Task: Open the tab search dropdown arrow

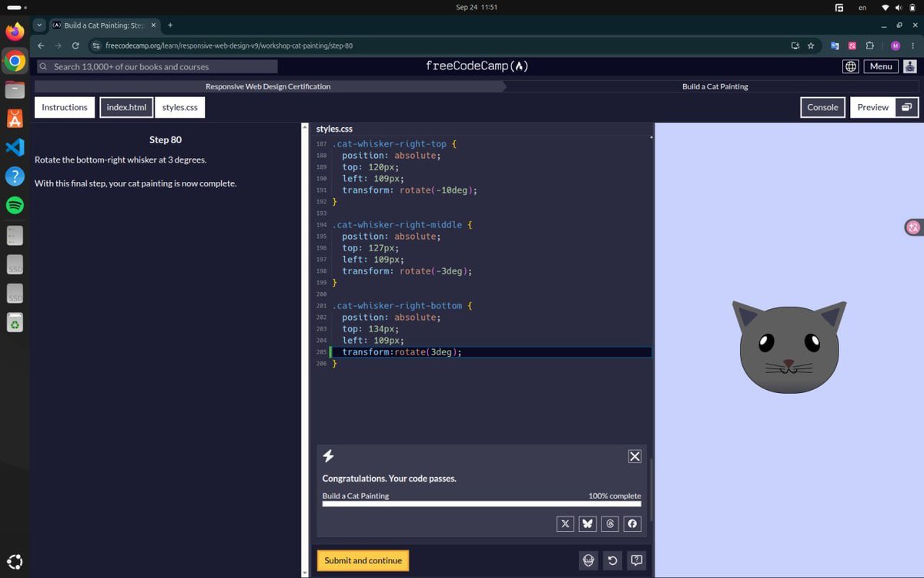Action: (40, 25)
